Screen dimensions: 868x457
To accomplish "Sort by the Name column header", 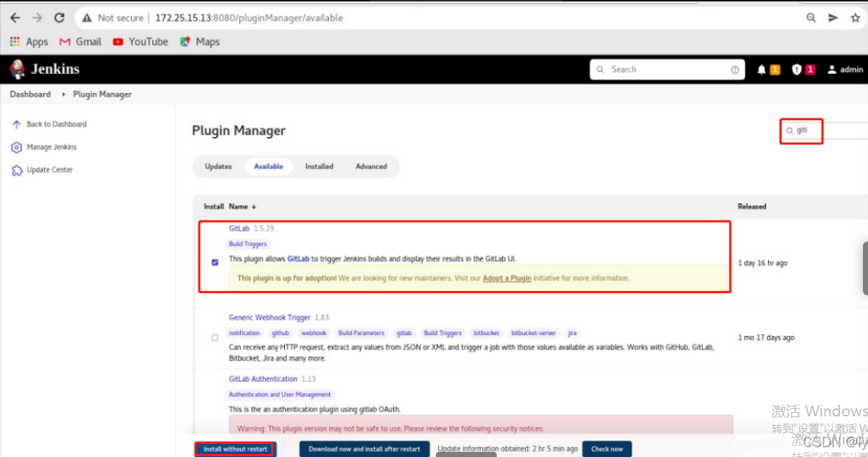I will (242, 207).
